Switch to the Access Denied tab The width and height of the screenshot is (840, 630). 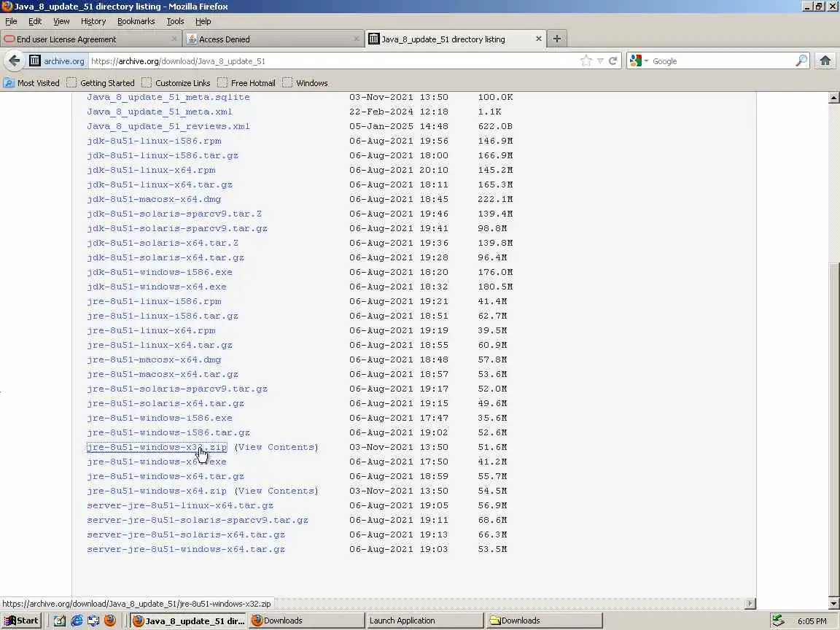(x=273, y=39)
